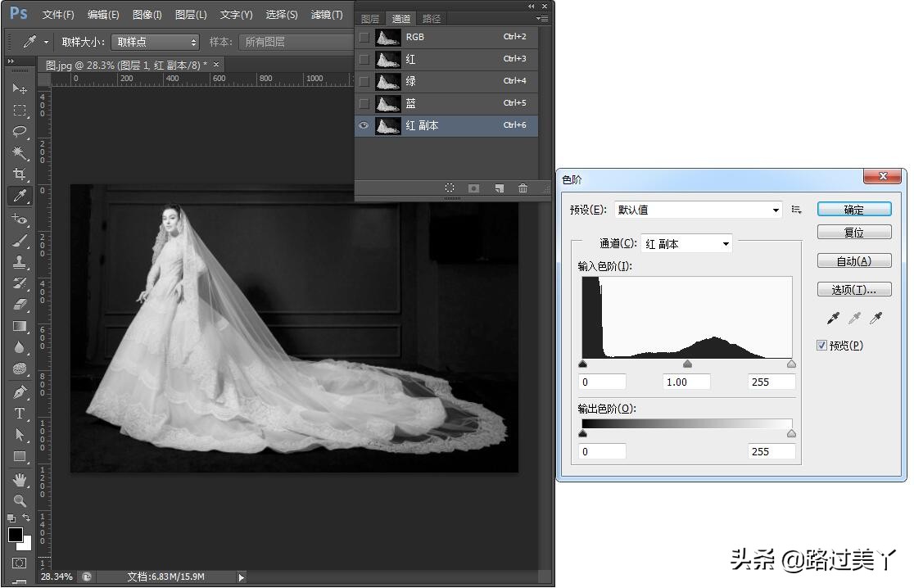Select the Zoom tool
The height and width of the screenshot is (588, 914).
click(19, 500)
